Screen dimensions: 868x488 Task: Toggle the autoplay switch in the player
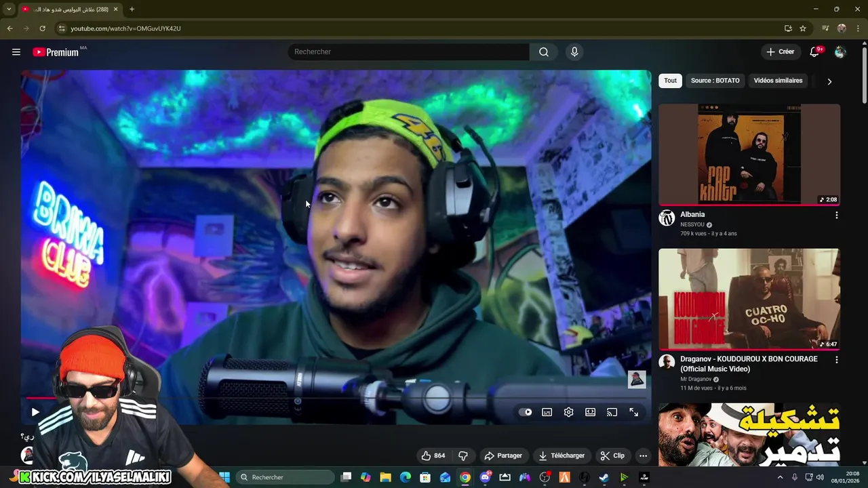[x=526, y=412]
